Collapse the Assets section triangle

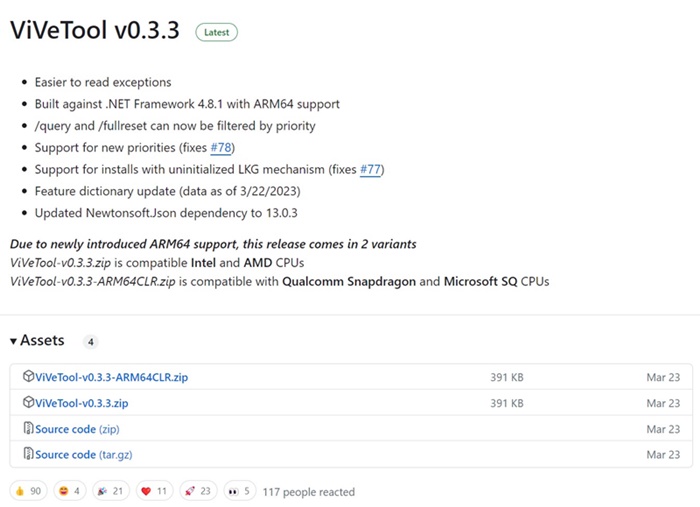[x=14, y=341]
